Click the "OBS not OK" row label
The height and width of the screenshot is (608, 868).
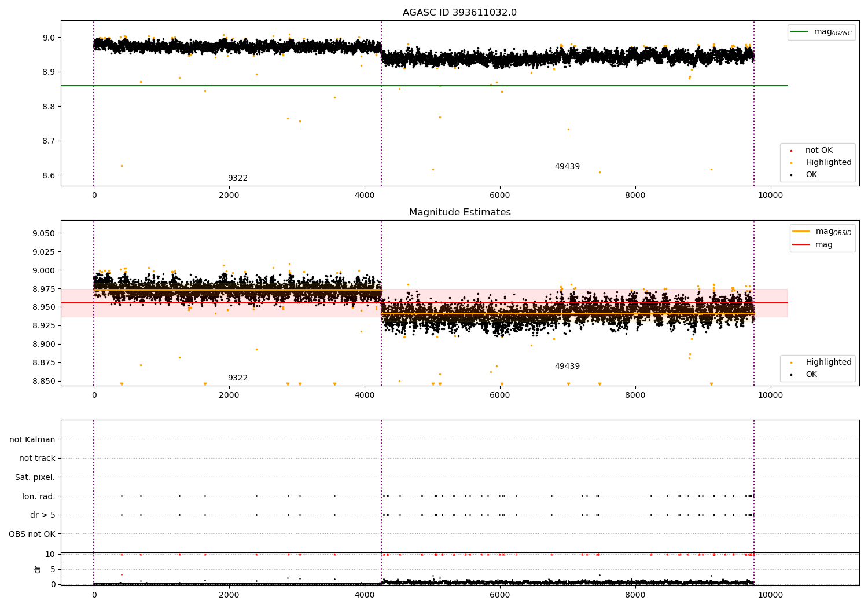pyautogui.click(x=32, y=534)
